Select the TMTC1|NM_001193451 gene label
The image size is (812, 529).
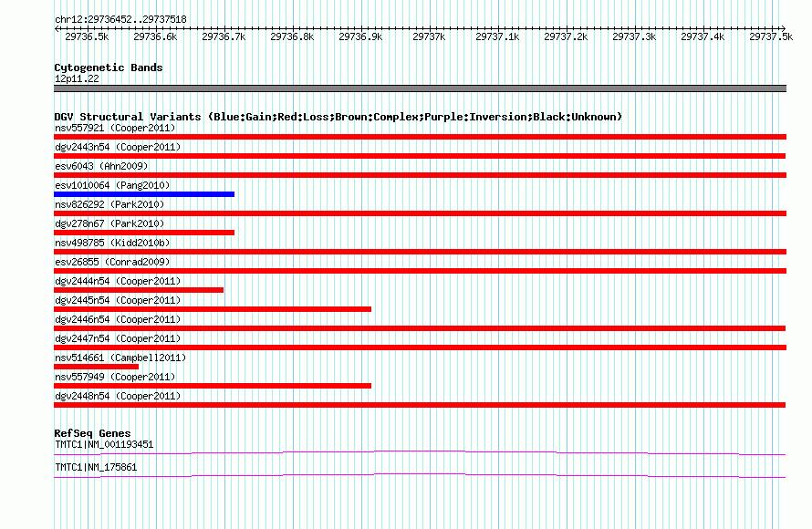click(104, 444)
